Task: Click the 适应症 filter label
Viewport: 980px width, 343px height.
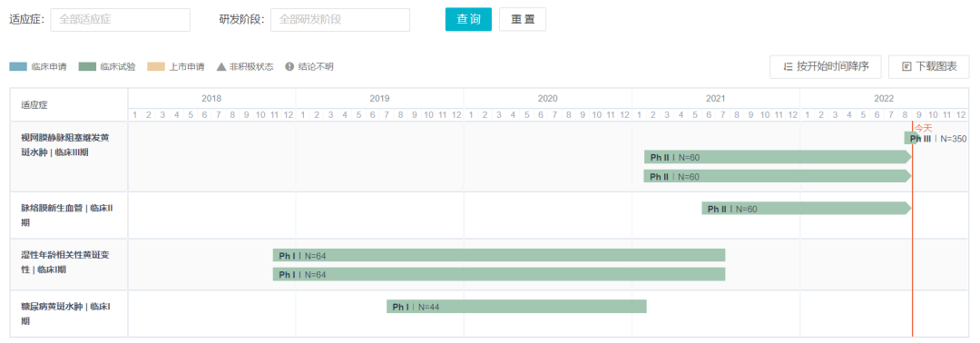Action: tap(27, 19)
